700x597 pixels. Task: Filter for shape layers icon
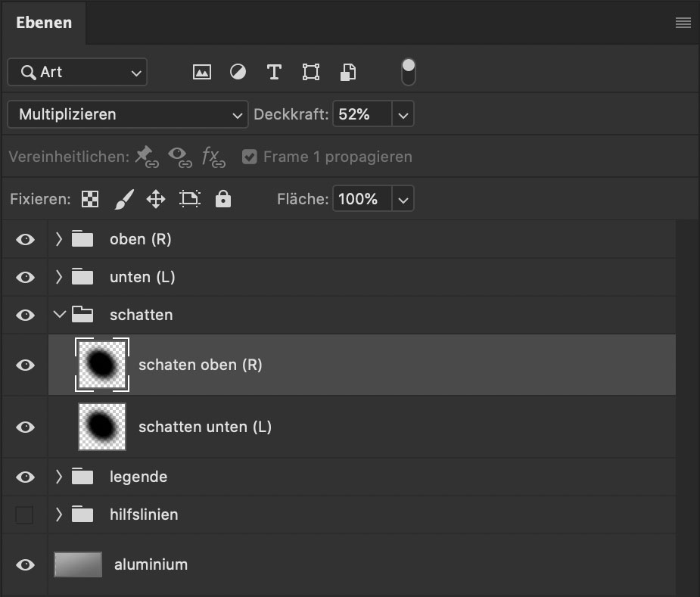311,72
